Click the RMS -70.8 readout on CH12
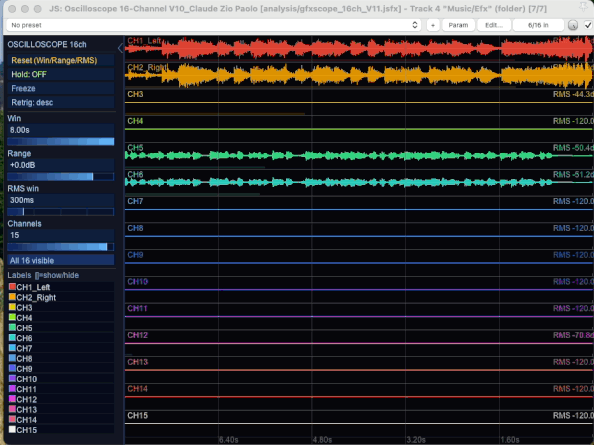Image resolution: width=594 pixels, height=445 pixels. 573,335
